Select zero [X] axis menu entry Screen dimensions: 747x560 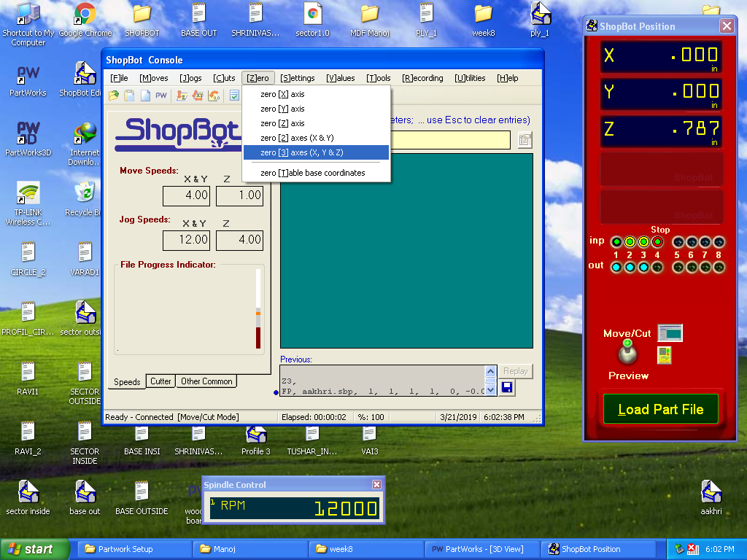(x=316, y=94)
